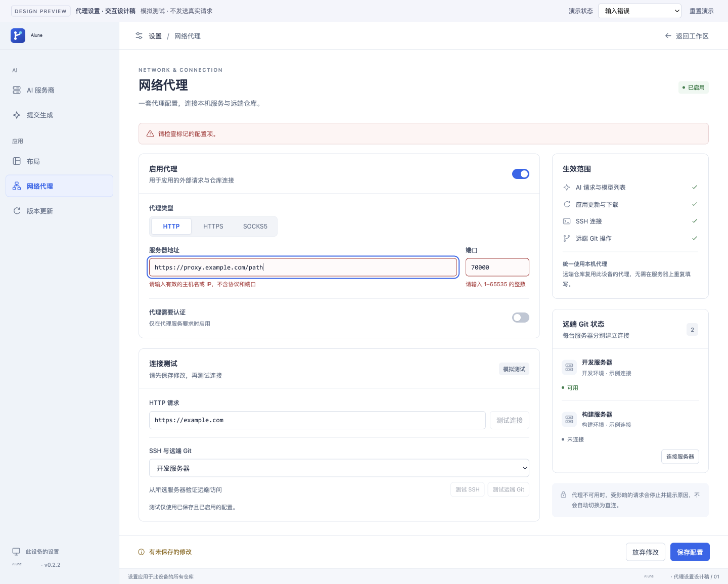Click the 提交生成 sparkle icon
This screenshot has width=728, height=584.
(x=17, y=115)
